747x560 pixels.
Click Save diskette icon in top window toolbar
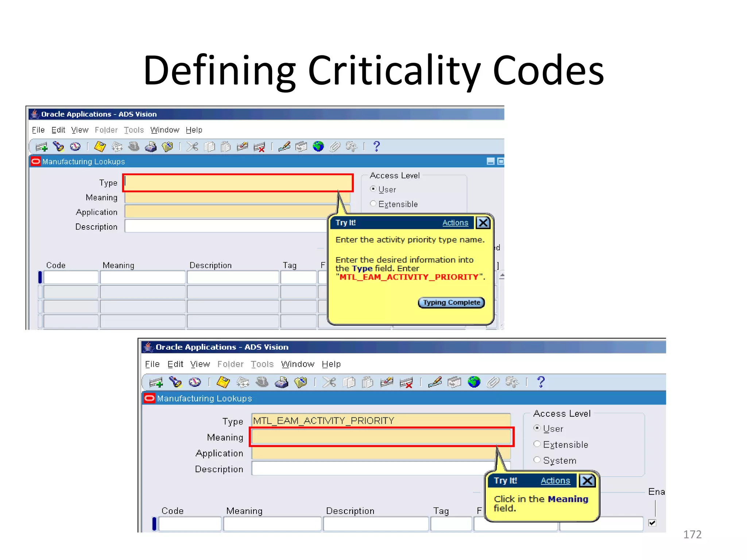click(100, 147)
